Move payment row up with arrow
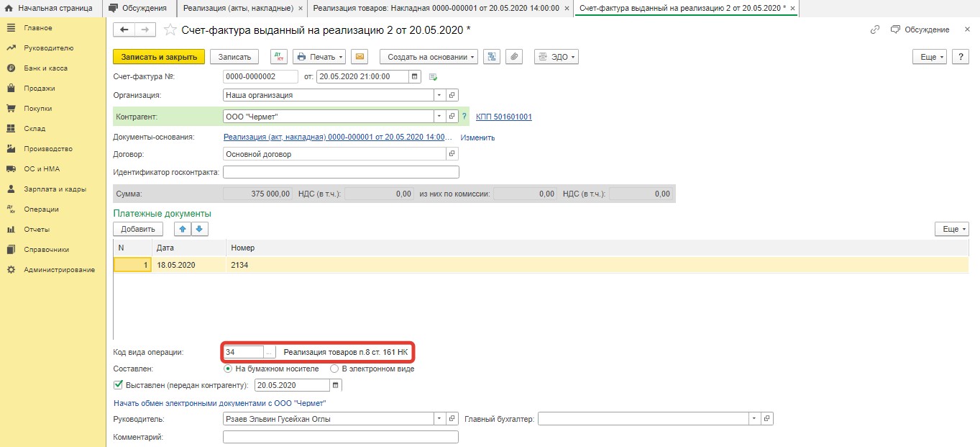The image size is (980, 447). [x=183, y=229]
